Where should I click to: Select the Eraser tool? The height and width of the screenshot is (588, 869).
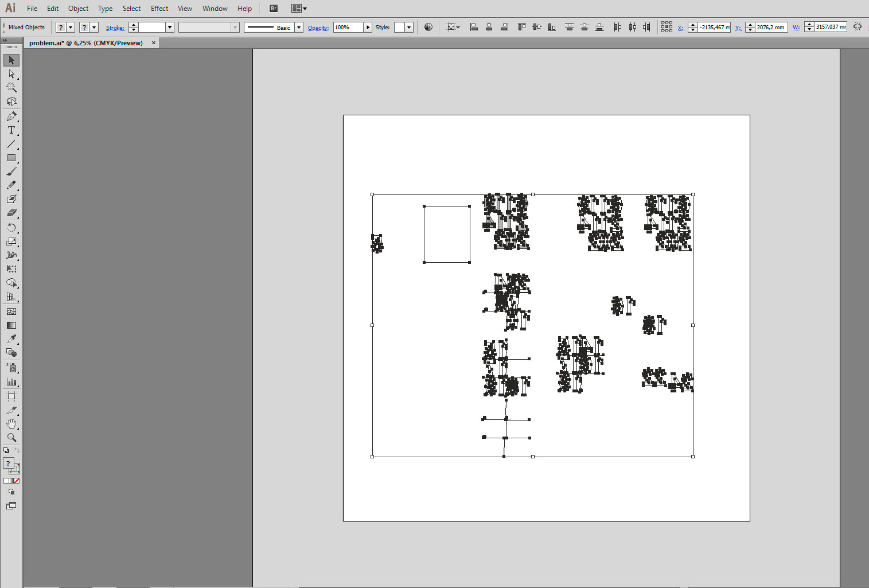[11, 213]
